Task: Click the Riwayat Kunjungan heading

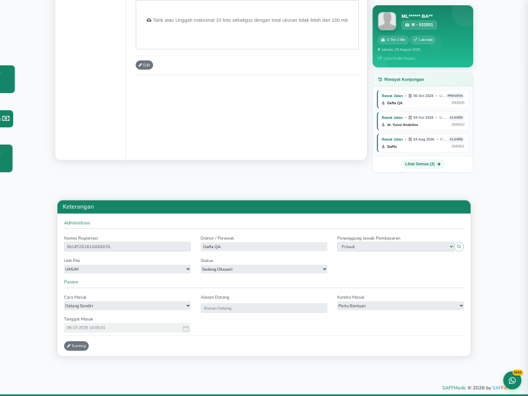Action: 404,79
